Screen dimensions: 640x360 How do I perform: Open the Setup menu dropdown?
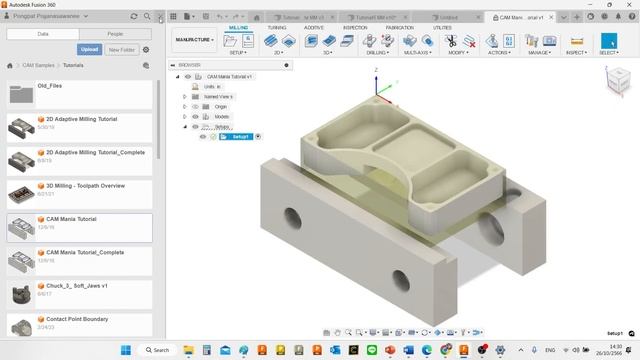click(238, 53)
